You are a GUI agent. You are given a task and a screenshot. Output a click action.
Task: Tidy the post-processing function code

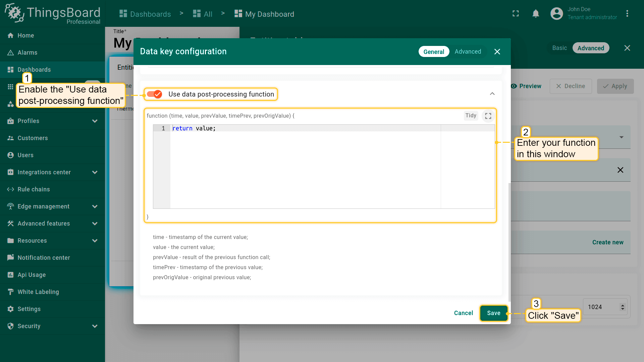pos(471,116)
